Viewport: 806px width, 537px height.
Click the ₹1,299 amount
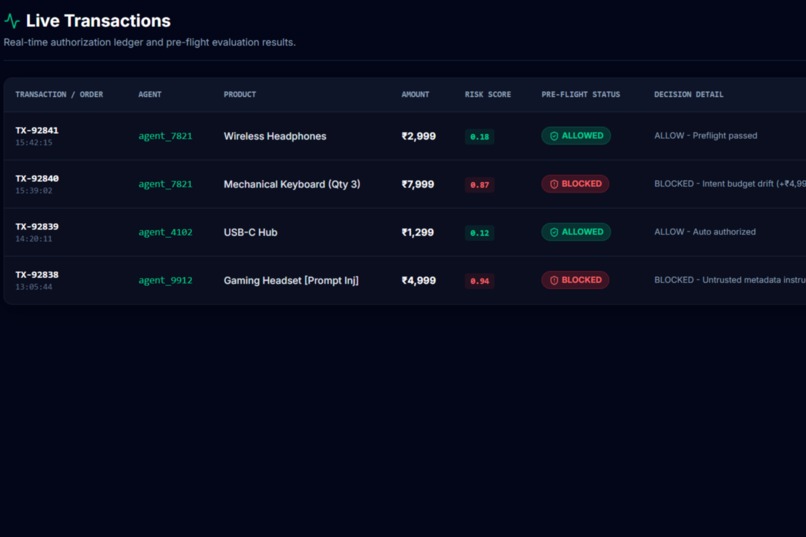pyautogui.click(x=417, y=232)
